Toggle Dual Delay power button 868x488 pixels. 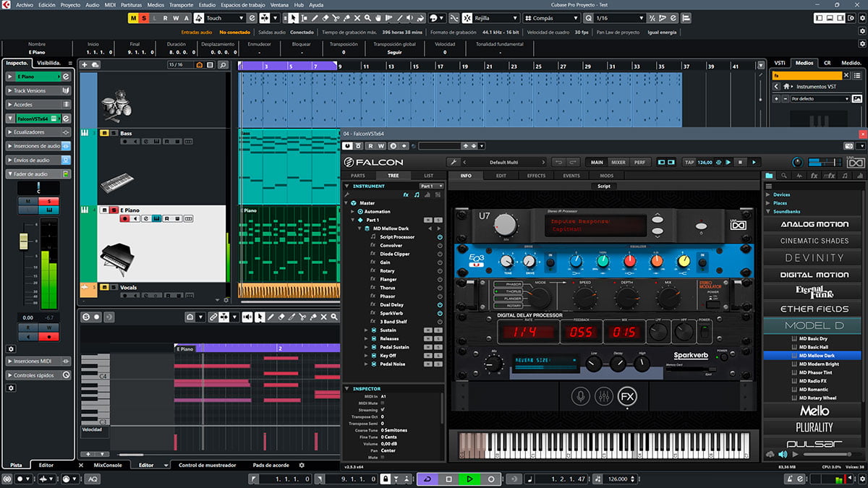[440, 305]
